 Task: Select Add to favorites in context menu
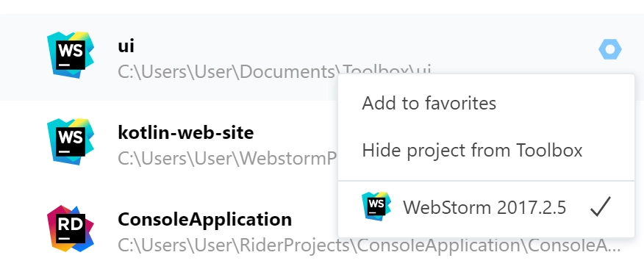(429, 103)
